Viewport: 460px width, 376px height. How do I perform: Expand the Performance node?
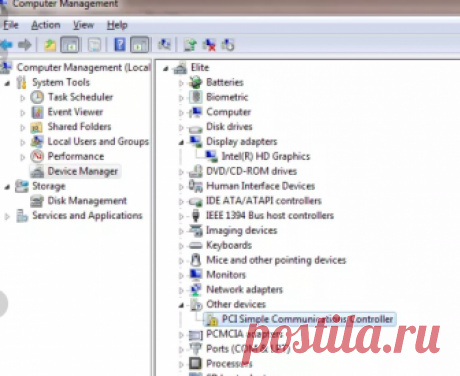click(23, 157)
